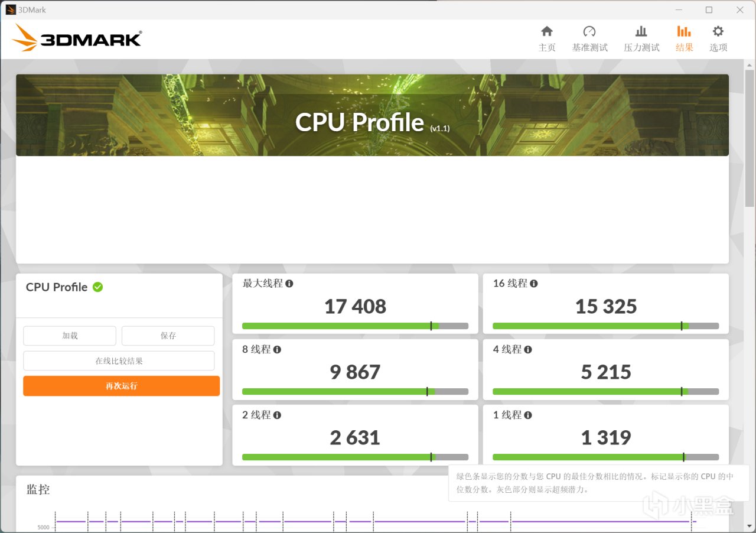This screenshot has width=756, height=533.
Task: Click the 1 线程 label text
Action: click(507, 415)
